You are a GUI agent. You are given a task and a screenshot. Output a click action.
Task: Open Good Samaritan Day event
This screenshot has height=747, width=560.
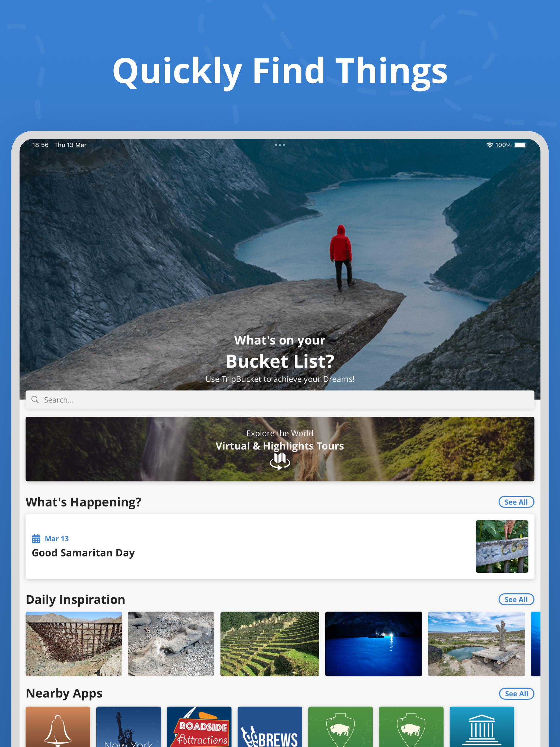(x=280, y=546)
